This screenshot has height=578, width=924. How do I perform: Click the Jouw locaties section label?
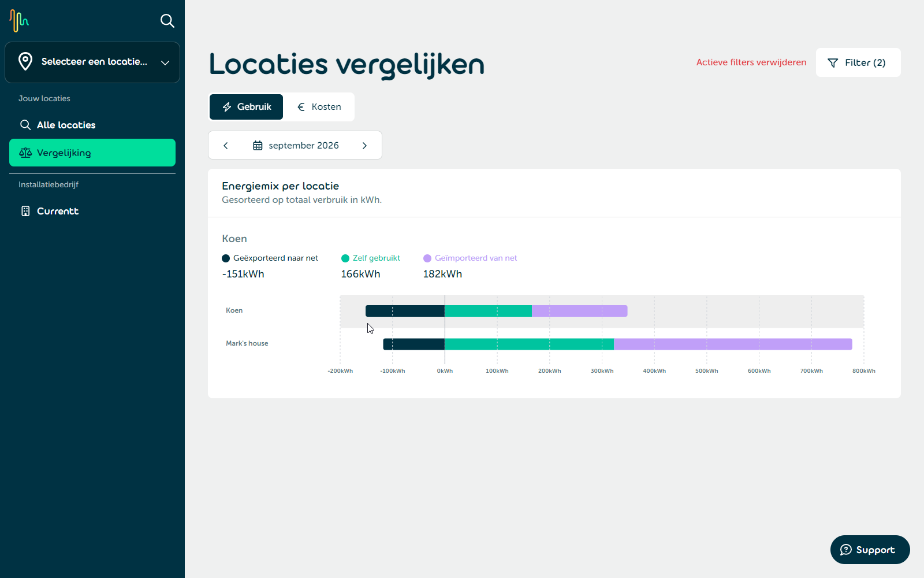[x=44, y=98]
